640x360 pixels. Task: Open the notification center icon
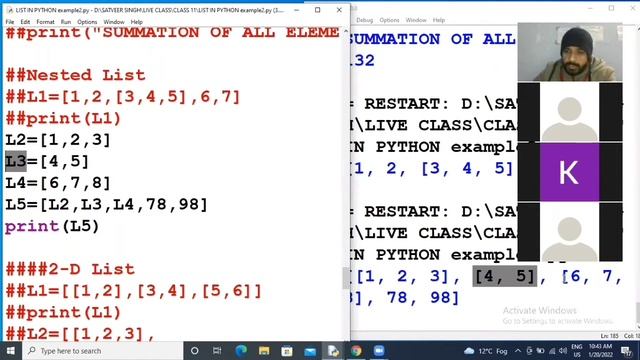pyautogui.click(x=626, y=351)
